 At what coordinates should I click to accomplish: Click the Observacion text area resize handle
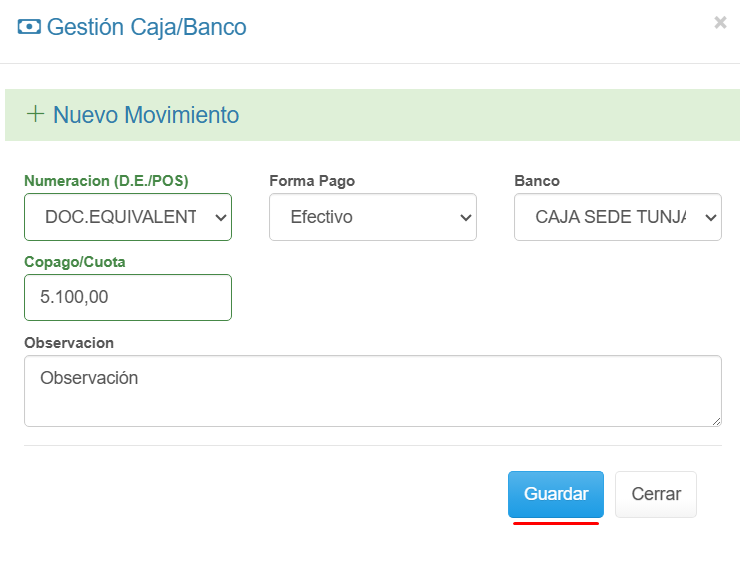715,420
